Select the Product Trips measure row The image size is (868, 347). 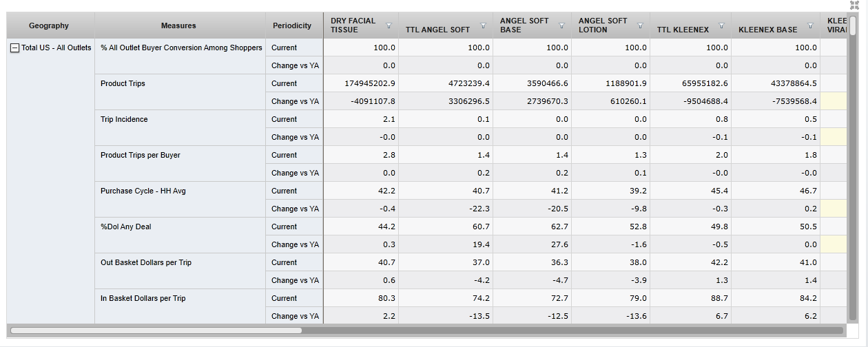tap(123, 83)
